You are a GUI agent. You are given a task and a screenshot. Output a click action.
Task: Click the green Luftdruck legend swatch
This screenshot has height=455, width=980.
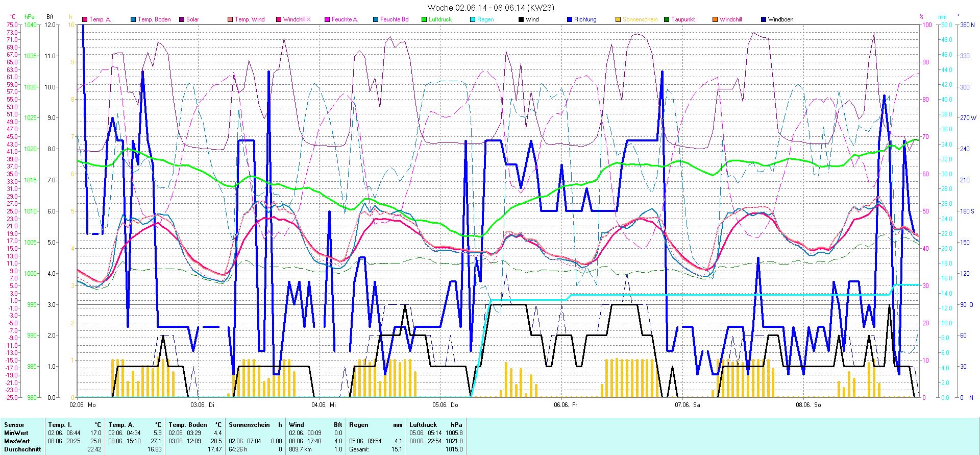point(424,19)
